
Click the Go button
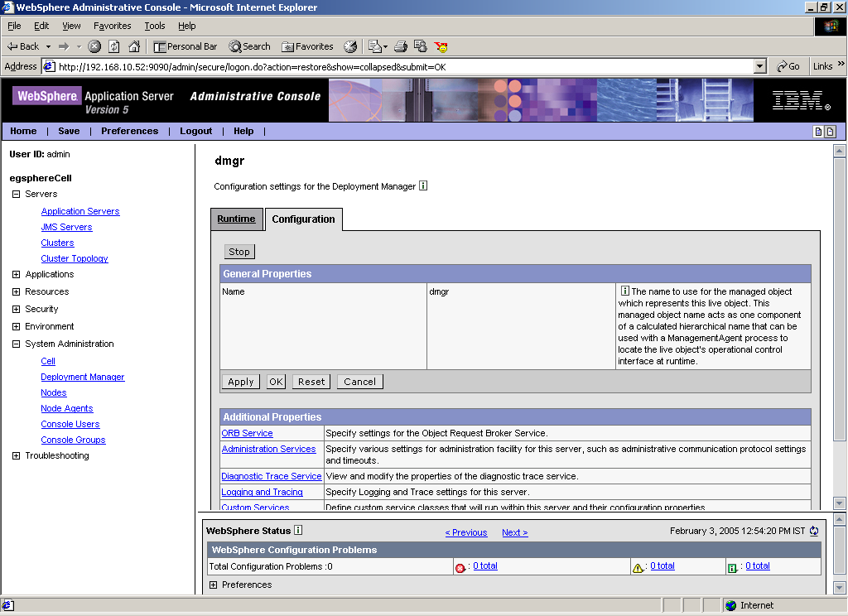pyautogui.click(x=788, y=66)
